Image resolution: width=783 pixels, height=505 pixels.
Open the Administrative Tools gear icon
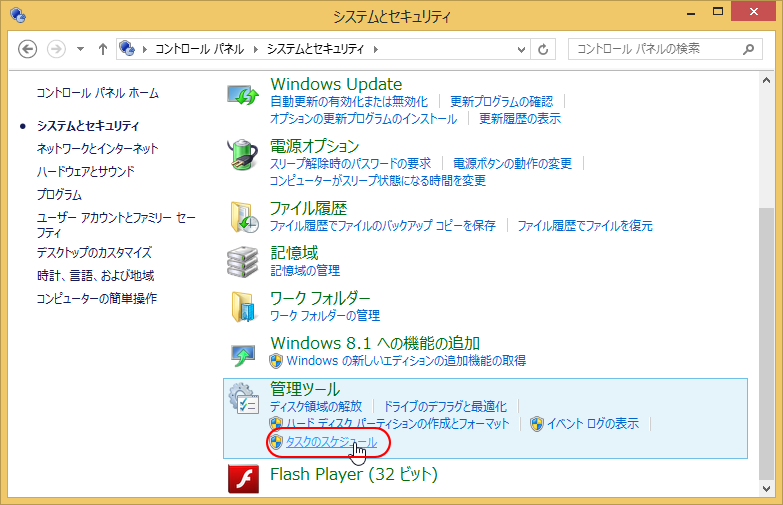point(244,398)
